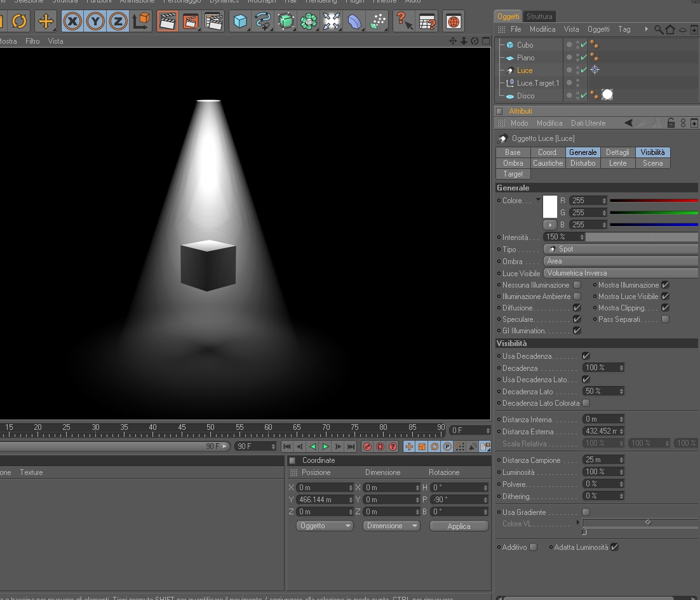Select the Disco object in the list
The image size is (700, 600).
pyautogui.click(x=525, y=95)
